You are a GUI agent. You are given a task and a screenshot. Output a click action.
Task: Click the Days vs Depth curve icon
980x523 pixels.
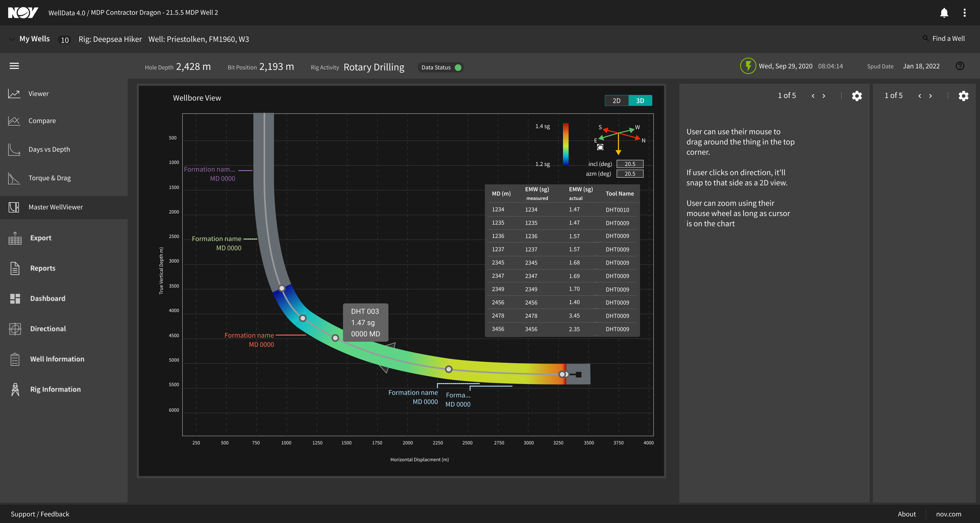(14, 149)
